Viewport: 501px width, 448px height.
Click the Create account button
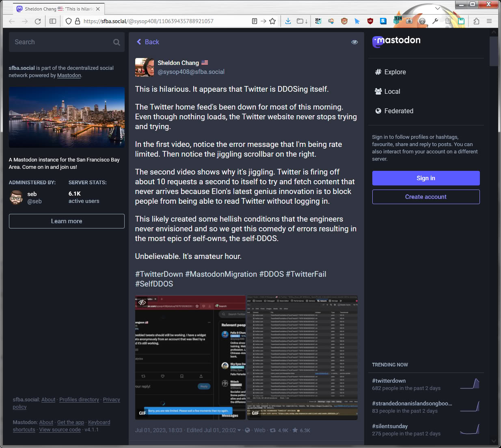tap(426, 197)
